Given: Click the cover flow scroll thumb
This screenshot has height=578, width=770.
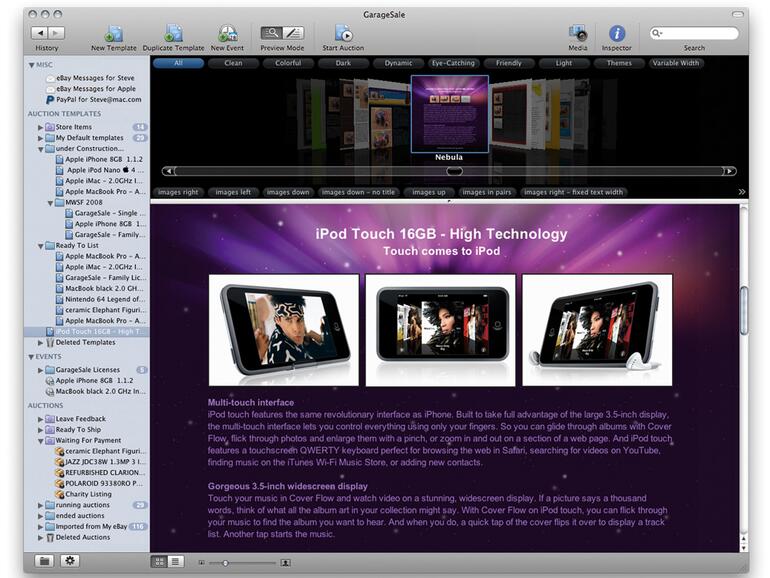Looking at the screenshot, I should [x=454, y=171].
